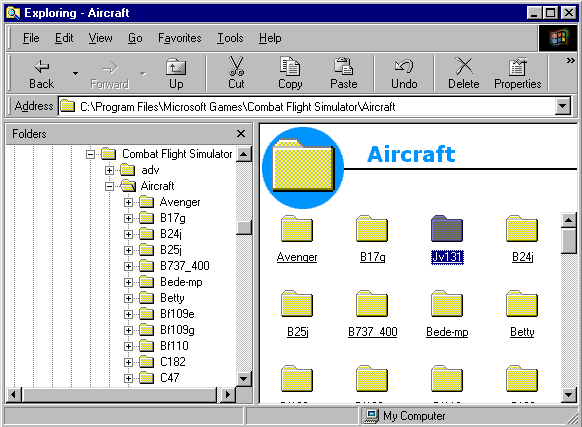Open the View menu
The width and height of the screenshot is (582, 427).
click(100, 38)
